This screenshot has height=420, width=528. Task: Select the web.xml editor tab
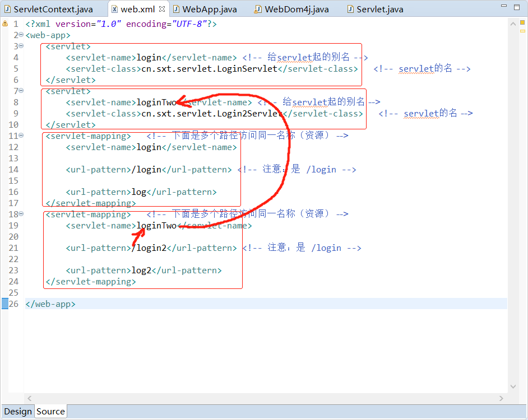(137, 9)
